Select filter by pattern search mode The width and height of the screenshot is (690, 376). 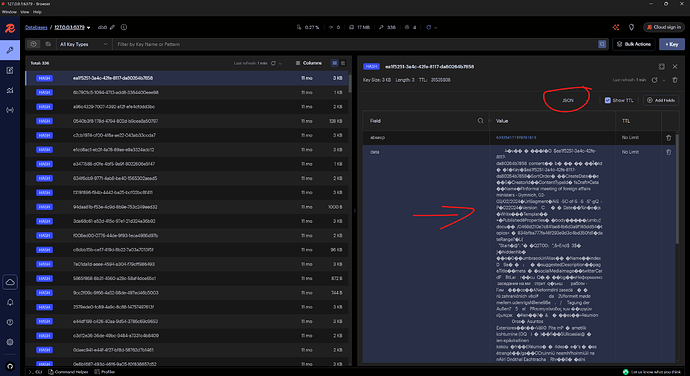point(33,44)
